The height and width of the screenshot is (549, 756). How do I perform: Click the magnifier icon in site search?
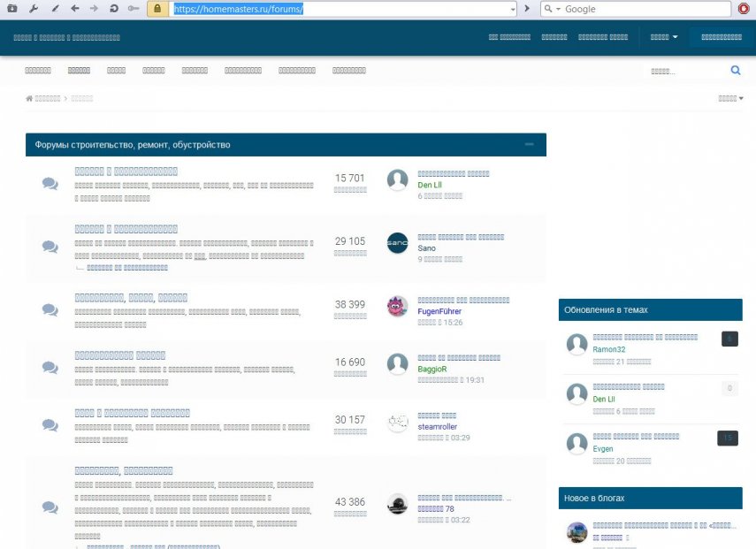click(x=736, y=71)
